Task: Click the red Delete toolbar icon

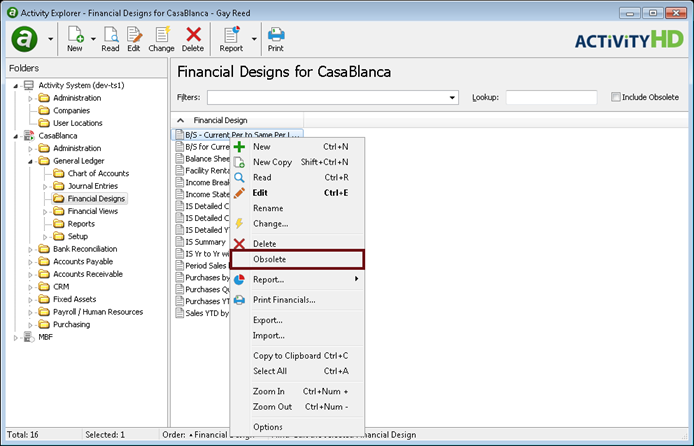Action: 193,39
